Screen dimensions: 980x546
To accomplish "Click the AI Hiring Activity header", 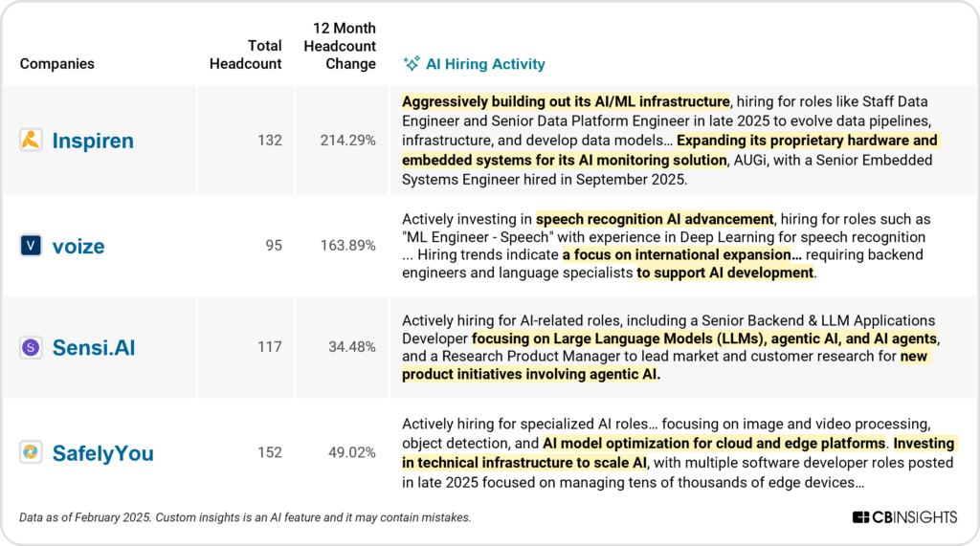I will [485, 64].
